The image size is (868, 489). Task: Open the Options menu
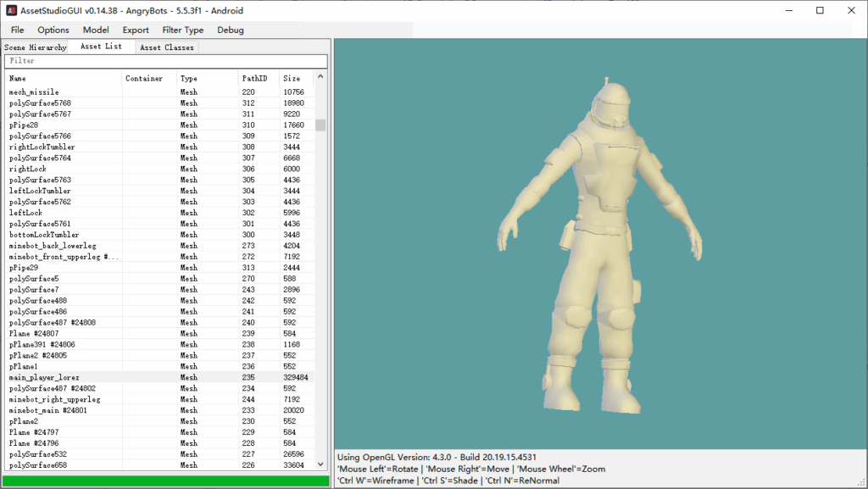point(53,30)
